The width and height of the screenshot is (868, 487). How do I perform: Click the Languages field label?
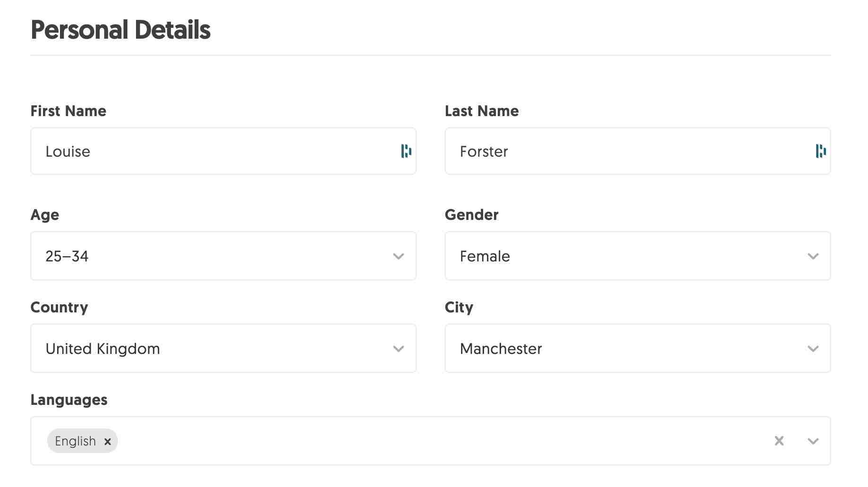tap(69, 399)
